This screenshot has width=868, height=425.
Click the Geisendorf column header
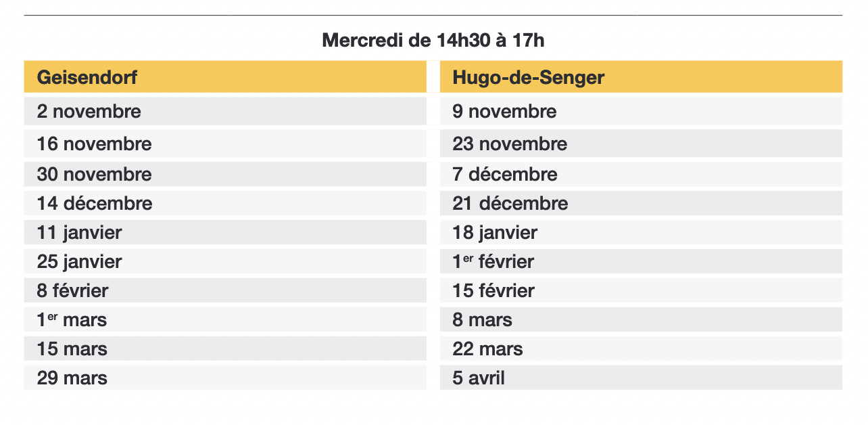(x=225, y=77)
